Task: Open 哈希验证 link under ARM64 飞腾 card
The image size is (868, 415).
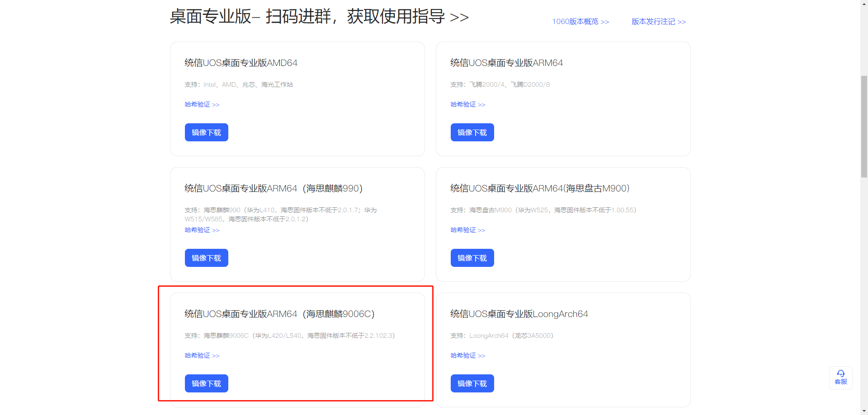Action: [x=468, y=104]
